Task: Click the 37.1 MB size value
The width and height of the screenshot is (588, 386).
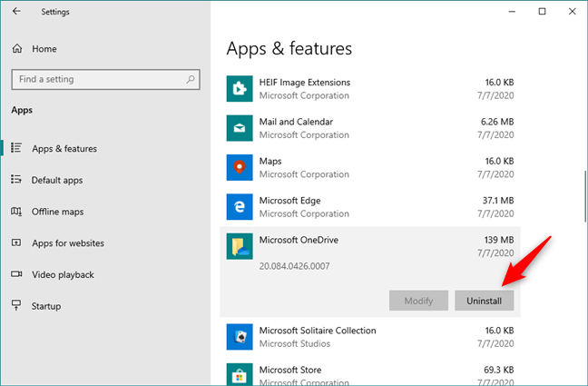Action: [498, 201]
